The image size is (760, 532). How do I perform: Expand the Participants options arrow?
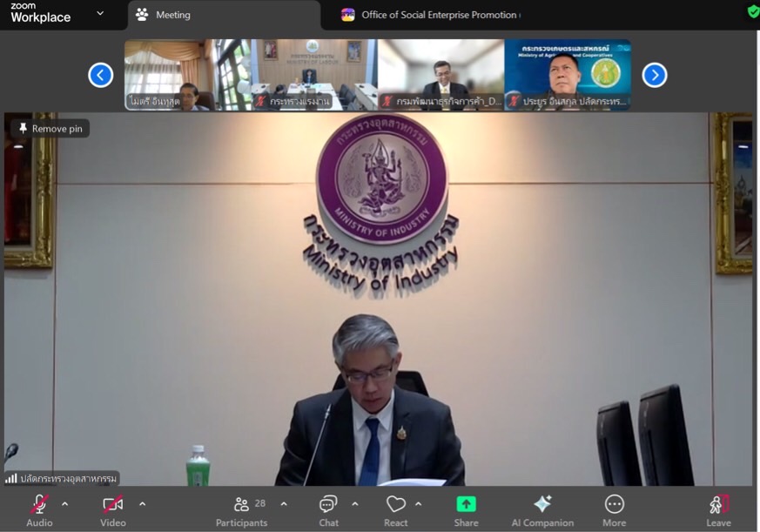[284, 504]
